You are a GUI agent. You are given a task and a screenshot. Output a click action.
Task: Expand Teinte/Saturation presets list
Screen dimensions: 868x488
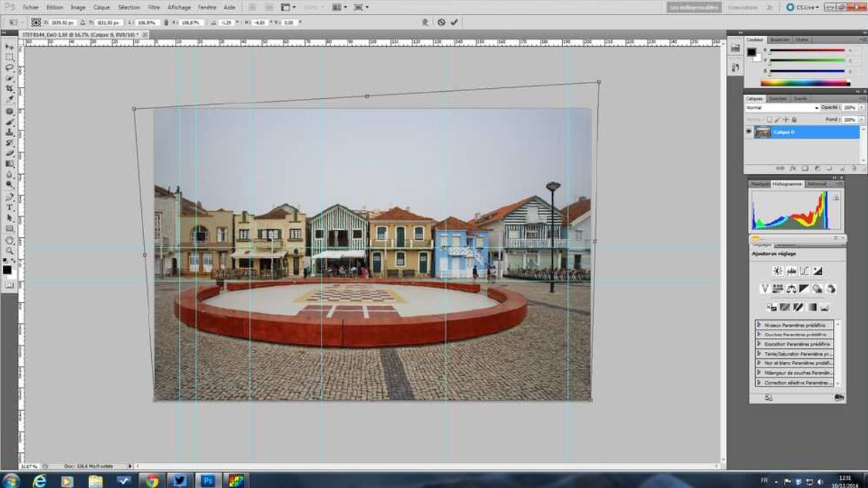click(759, 353)
